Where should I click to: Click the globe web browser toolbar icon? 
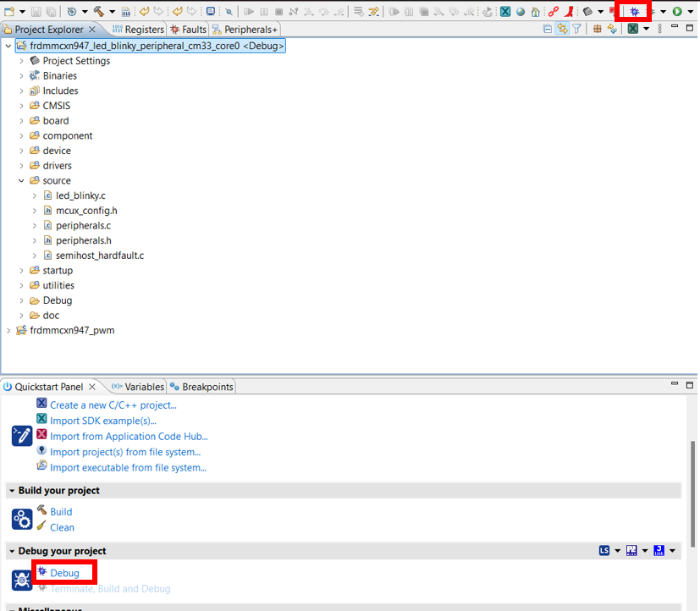point(521,12)
